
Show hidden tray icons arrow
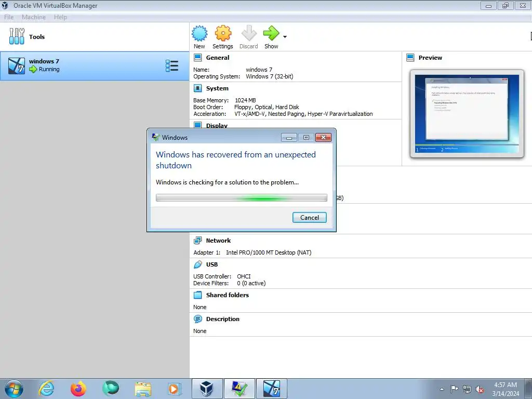pyautogui.click(x=442, y=390)
